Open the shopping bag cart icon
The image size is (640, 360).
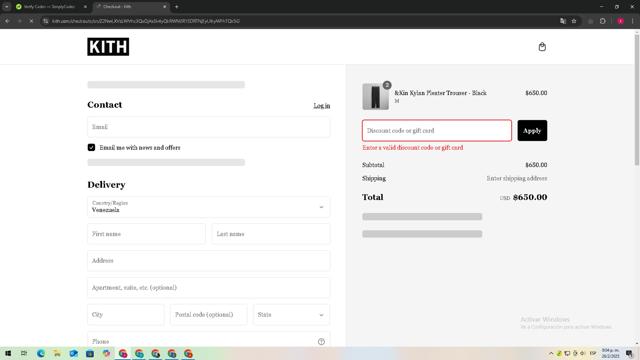click(x=542, y=47)
